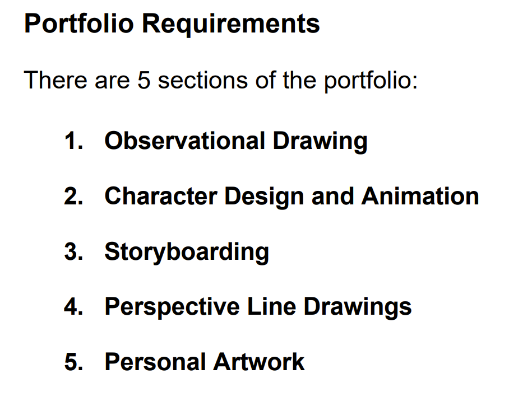
Task: Click the word "Character" in item two
Action: point(160,197)
